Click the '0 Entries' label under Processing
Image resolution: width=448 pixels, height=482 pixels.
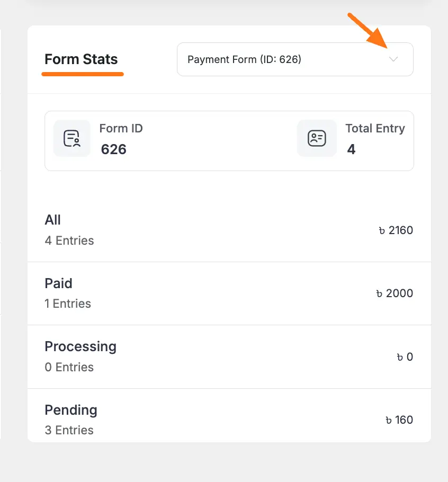pyautogui.click(x=69, y=367)
